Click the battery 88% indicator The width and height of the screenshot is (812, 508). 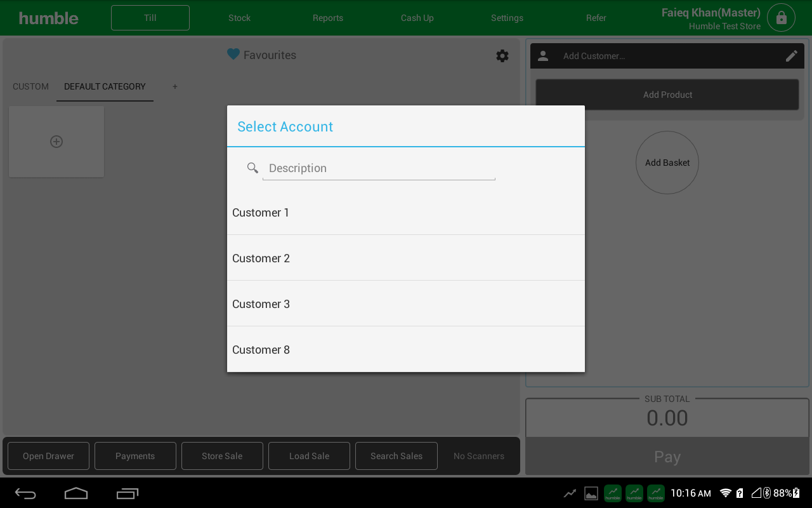[x=787, y=493]
